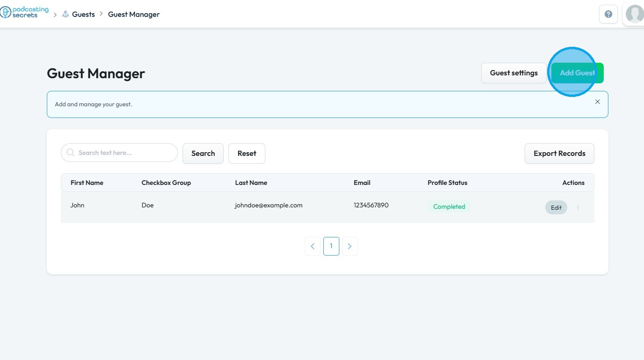Open the three-dot actions menu for John
The height and width of the screenshot is (360, 644).
[x=578, y=207]
